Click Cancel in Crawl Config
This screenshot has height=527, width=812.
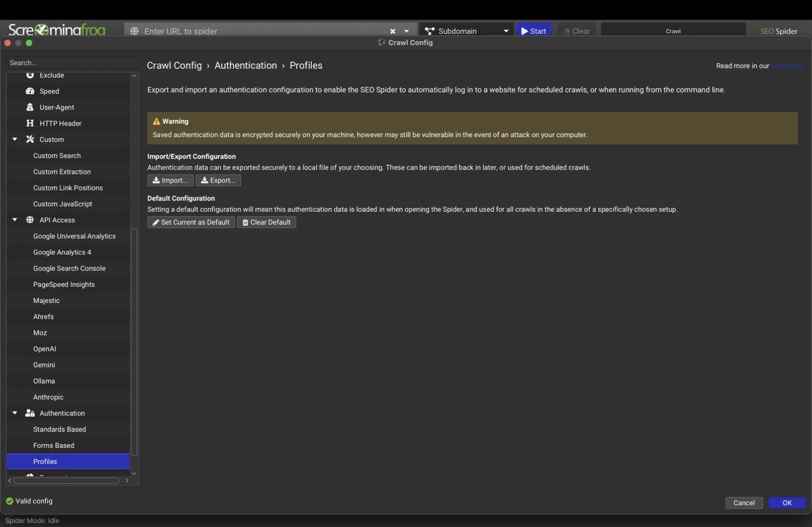point(744,503)
